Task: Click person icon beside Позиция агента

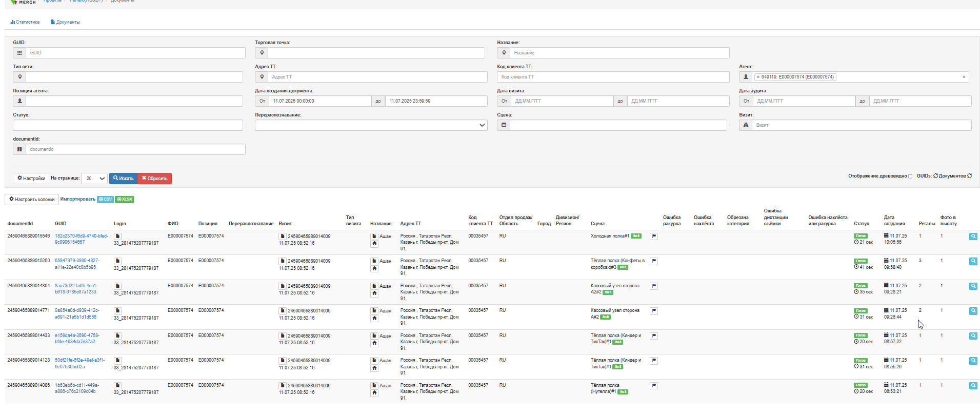Action: click(19, 101)
